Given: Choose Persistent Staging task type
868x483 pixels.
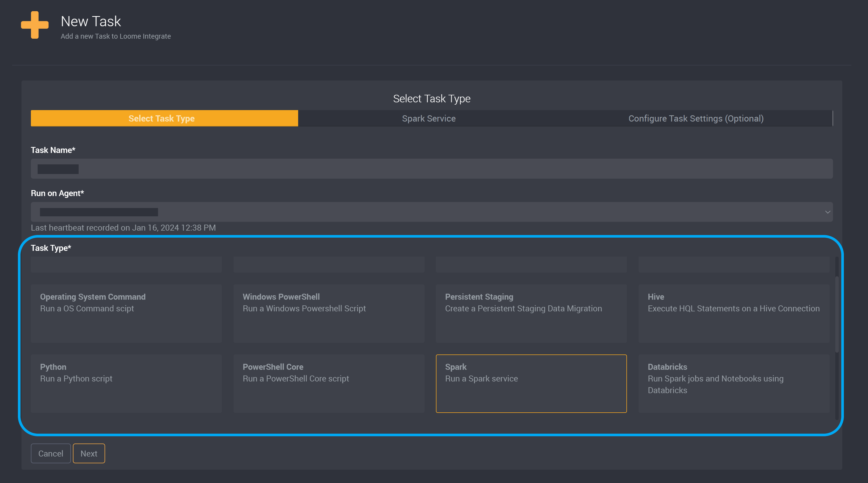Looking at the screenshot, I should click(x=531, y=313).
